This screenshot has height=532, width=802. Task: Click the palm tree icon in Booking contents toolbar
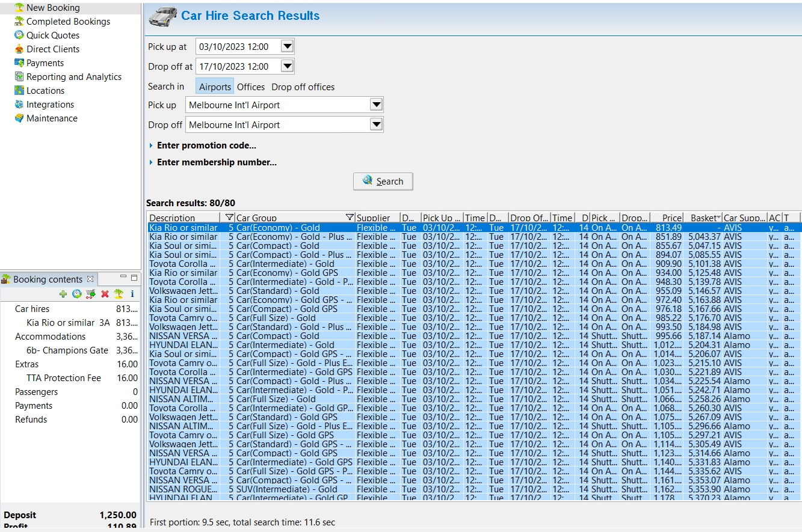pos(119,294)
